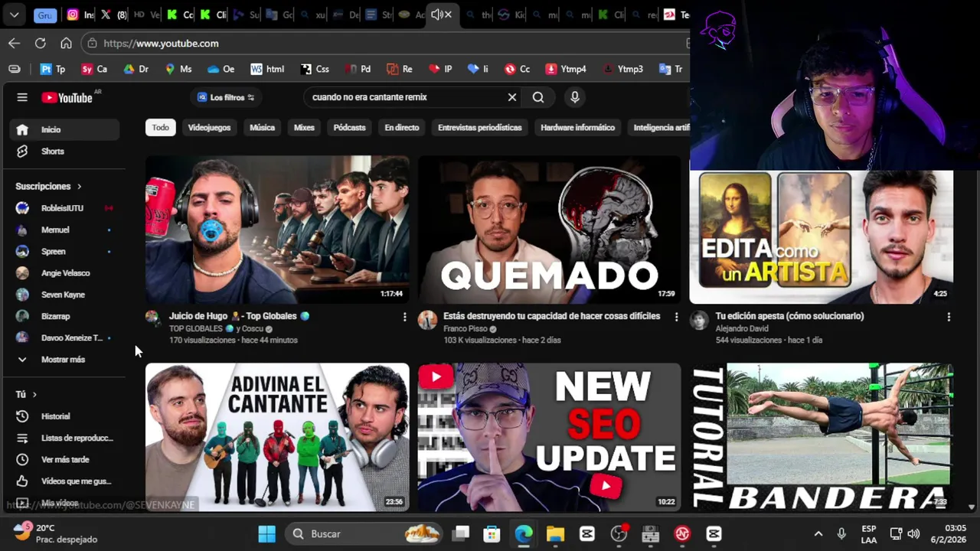Select the Todo filter chip
Screen dimensions: 980x551
[x=161, y=128]
